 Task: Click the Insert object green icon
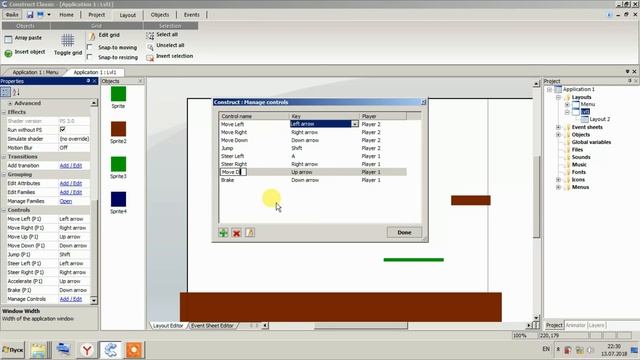point(8,53)
